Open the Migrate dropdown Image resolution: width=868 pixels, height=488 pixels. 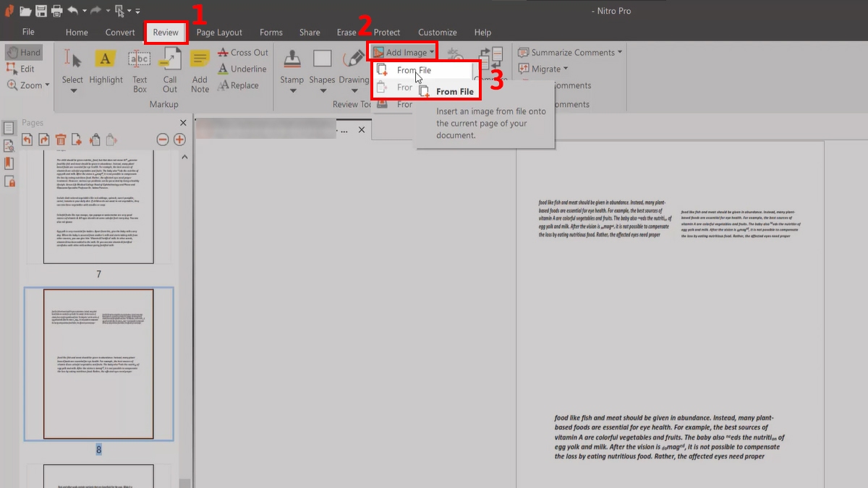tap(542, 69)
